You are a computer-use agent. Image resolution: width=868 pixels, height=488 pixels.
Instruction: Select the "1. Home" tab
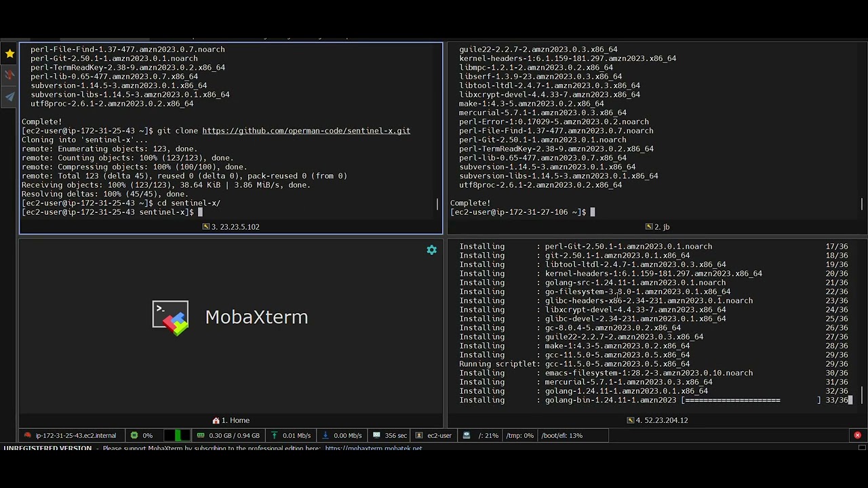(231, 420)
